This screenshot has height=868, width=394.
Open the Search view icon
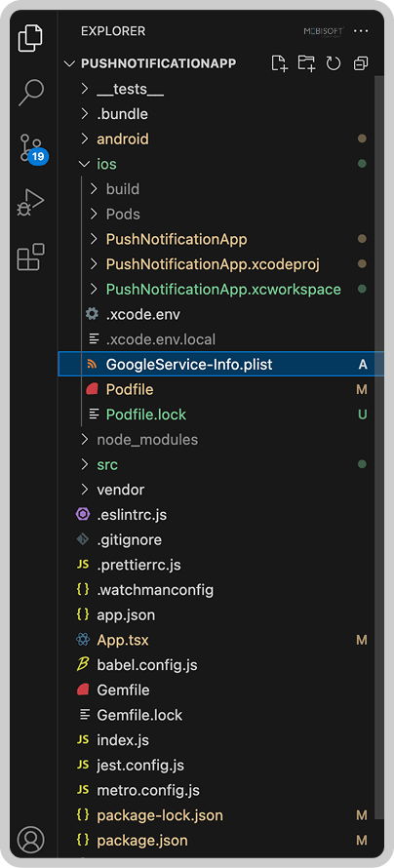point(30,93)
